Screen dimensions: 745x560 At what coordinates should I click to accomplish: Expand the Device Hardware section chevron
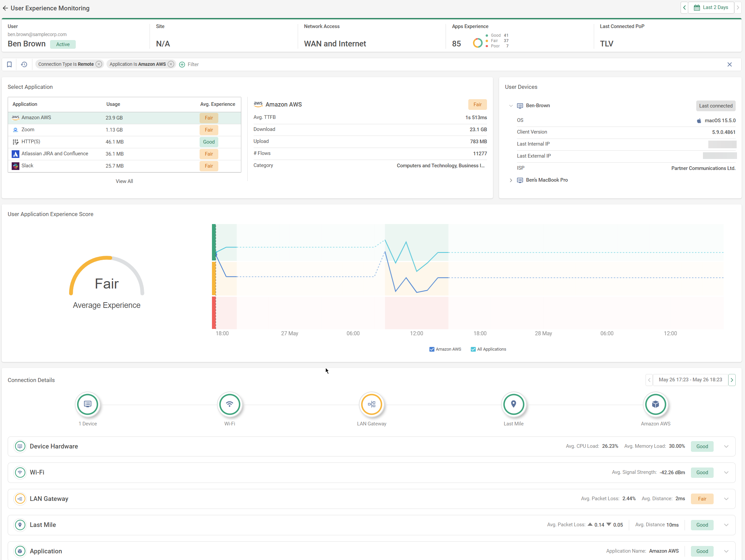[726, 446]
